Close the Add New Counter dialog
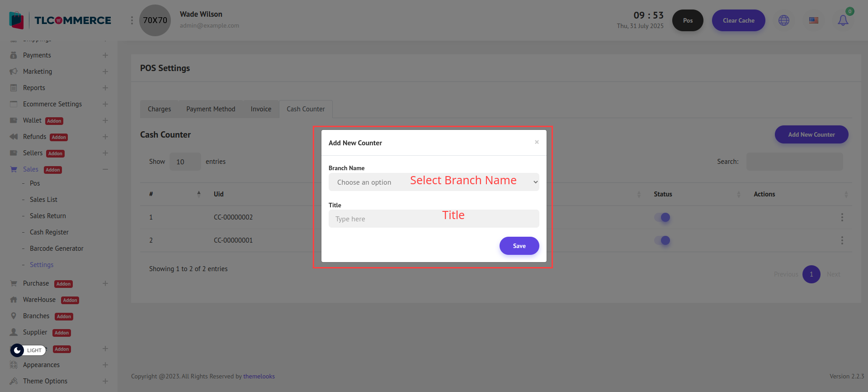Screen dimensions: 868x392 [x=537, y=142]
